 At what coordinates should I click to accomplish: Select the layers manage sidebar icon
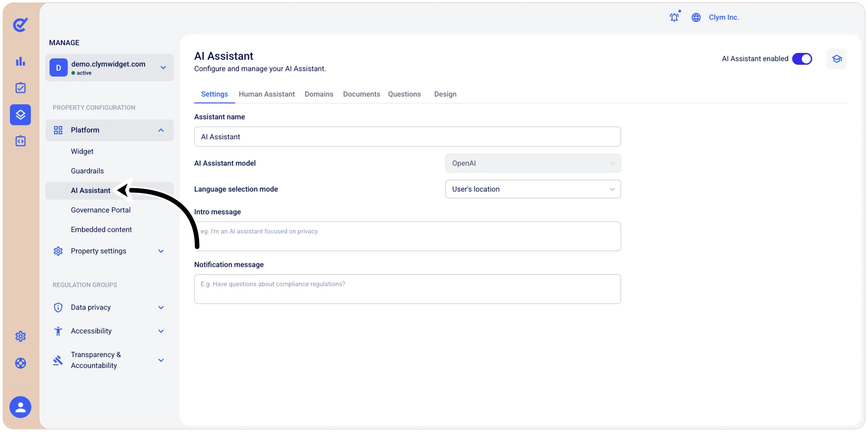(x=20, y=115)
